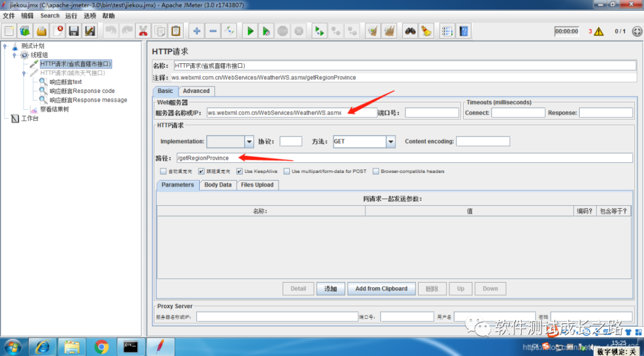644x356 pixels.
Task: Click the 路径 path input field
Action: pos(404,158)
